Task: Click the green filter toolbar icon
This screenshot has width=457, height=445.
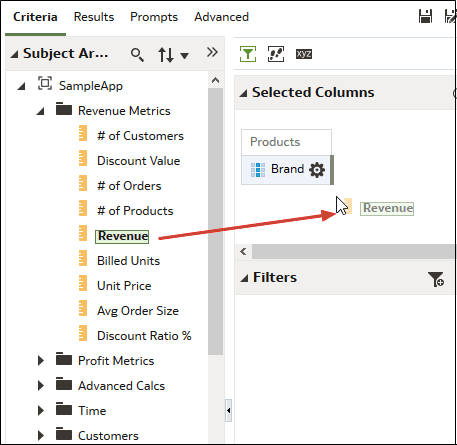Action: pyautogui.click(x=248, y=54)
